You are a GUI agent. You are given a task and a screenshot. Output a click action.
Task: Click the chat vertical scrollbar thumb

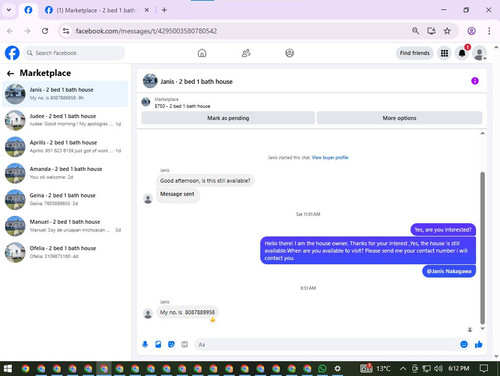click(482, 248)
